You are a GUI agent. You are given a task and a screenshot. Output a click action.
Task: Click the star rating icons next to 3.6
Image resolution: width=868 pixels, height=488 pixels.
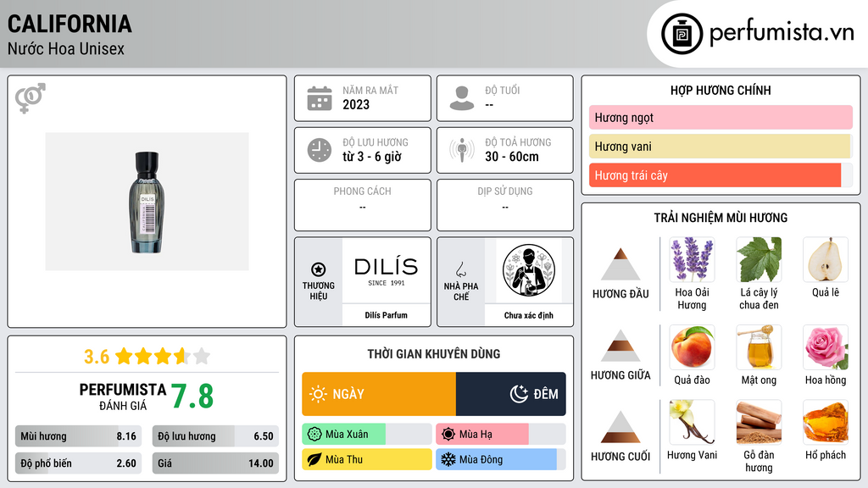tap(163, 356)
